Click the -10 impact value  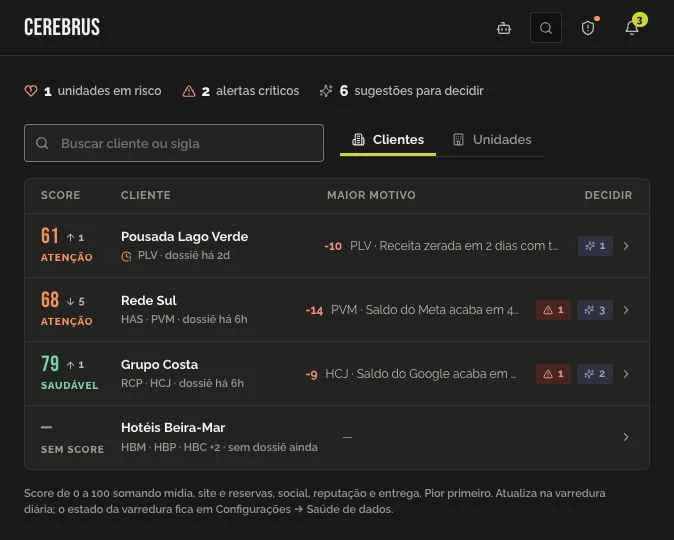tap(333, 246)
